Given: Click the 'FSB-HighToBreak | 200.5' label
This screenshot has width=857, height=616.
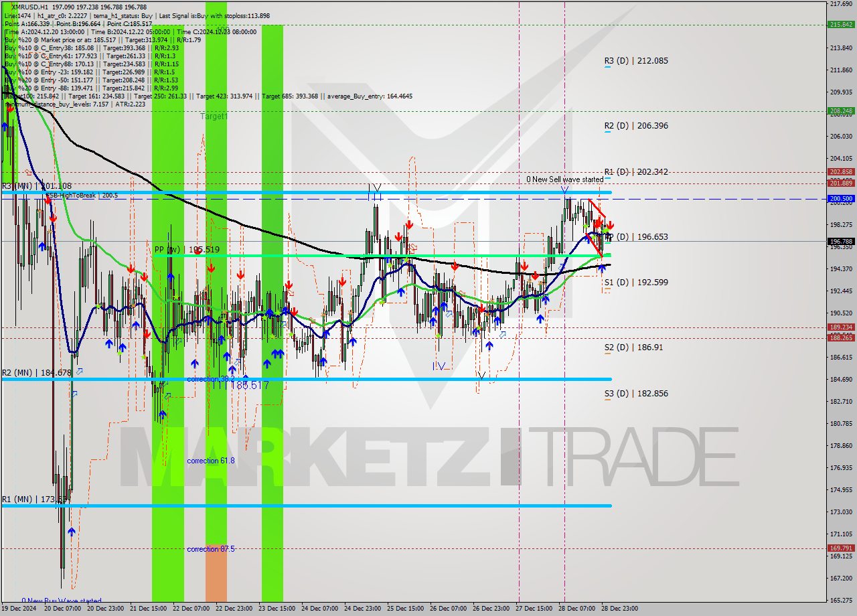Looking at the screenshot, I should click(82, 196).
